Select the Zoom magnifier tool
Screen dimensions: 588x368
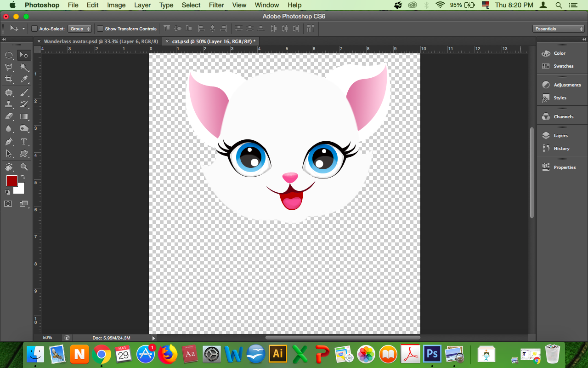click(24, 167)
